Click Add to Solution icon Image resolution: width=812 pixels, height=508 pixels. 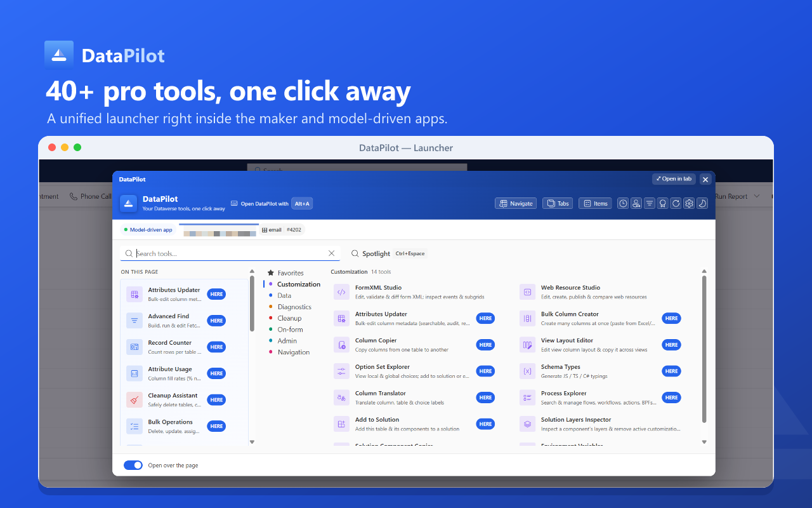[341, 424]
